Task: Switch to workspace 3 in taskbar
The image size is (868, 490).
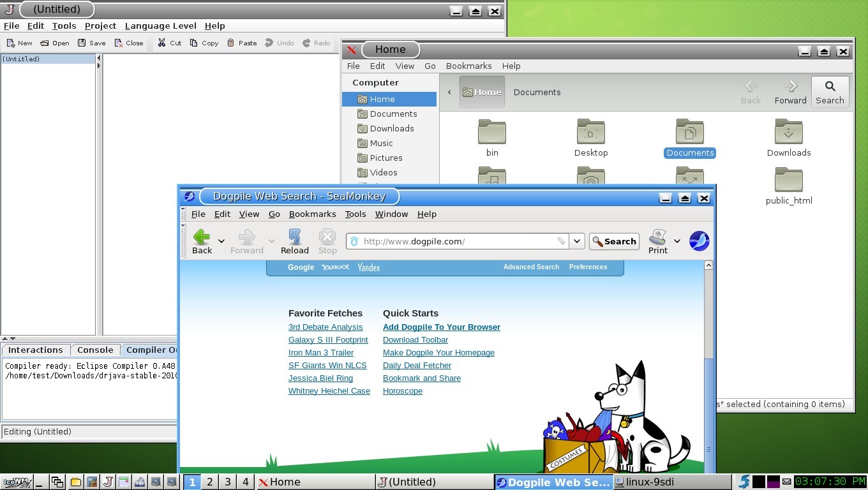Action: coord(228,482)
